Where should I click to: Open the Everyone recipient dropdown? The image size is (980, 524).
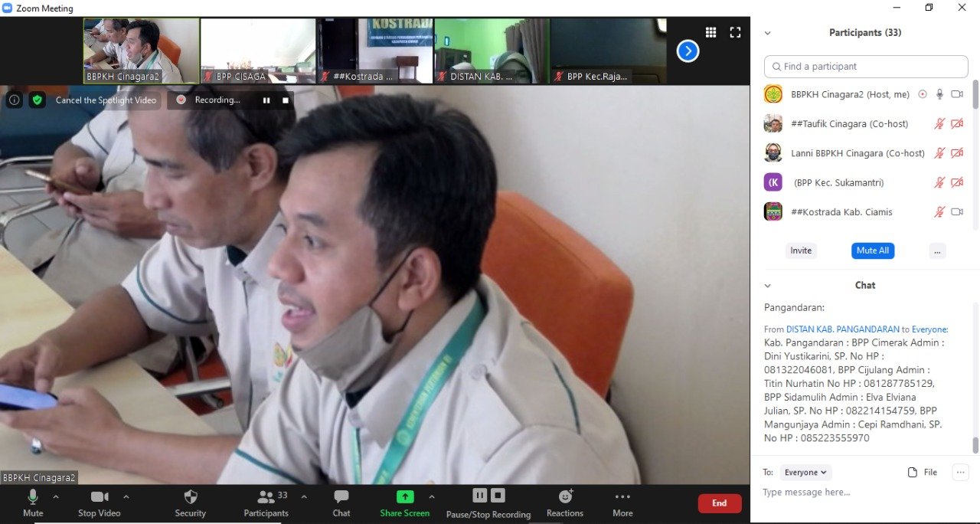click(x=805, y=473)
